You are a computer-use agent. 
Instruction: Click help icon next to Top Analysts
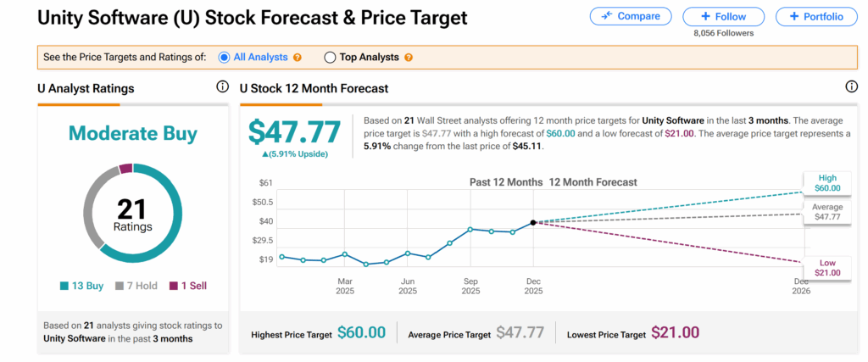409,58
